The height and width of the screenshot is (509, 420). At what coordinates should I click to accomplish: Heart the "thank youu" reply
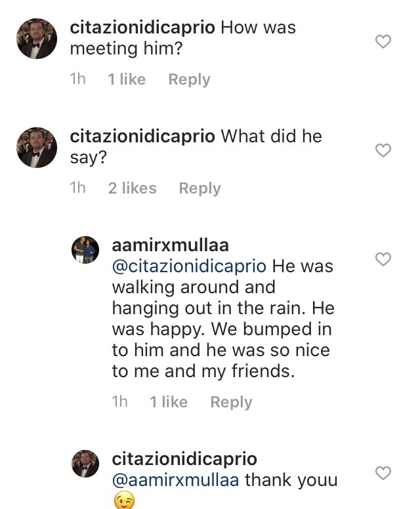coord(383,472)
